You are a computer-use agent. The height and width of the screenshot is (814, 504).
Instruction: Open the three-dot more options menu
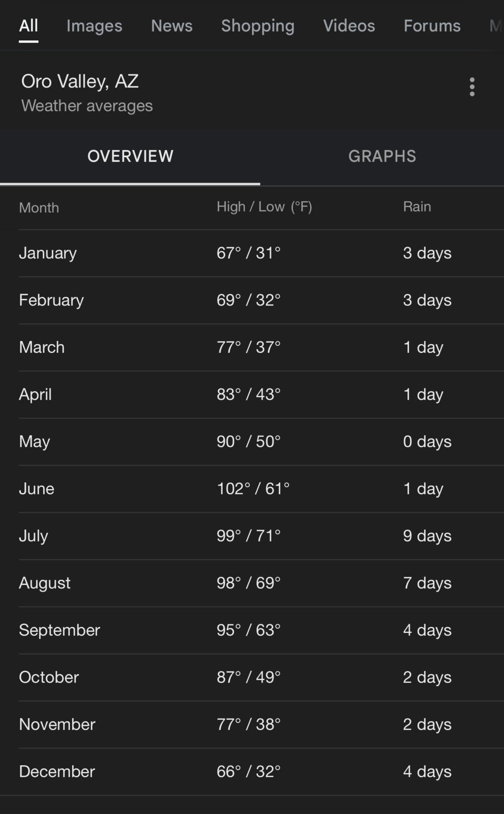(x=472, y=87)
